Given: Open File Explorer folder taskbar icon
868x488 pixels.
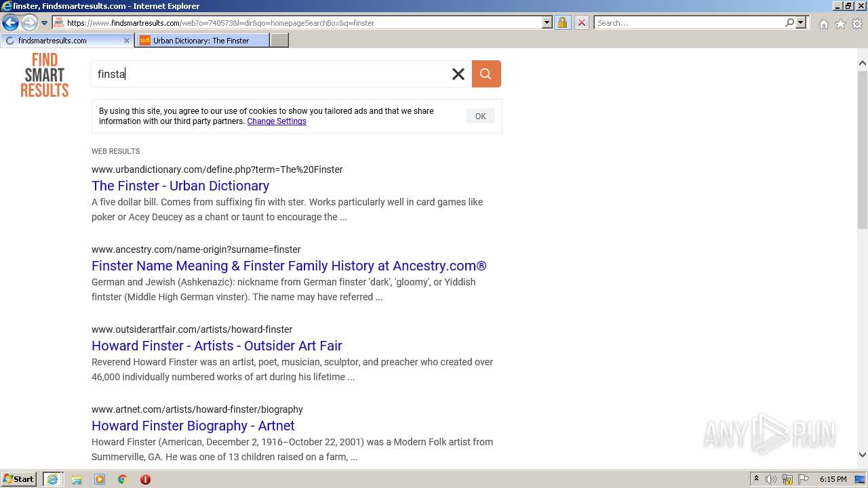Looking at the screenshot, I should pyautogui.click(x=77, y=479).
